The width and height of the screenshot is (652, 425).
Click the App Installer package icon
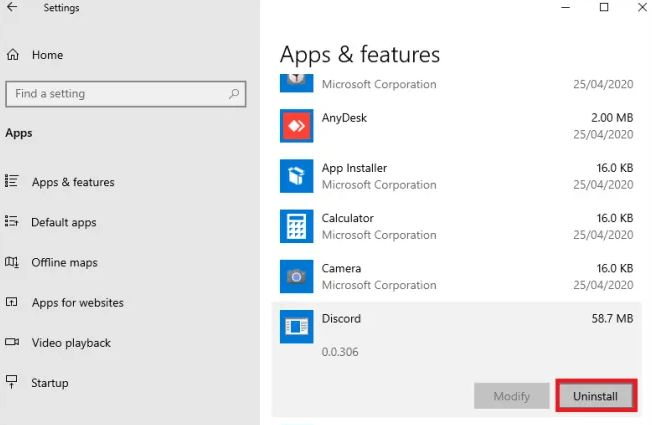click(x=296, y=176)
